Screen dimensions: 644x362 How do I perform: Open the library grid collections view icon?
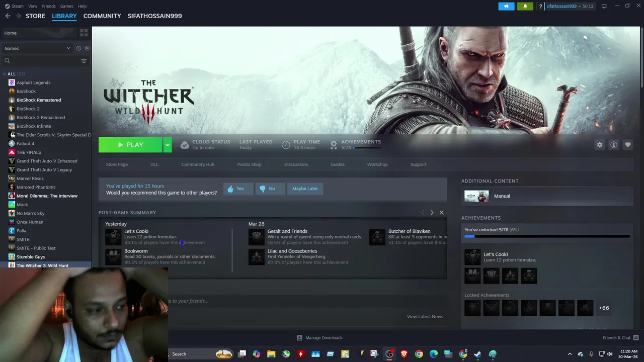[84, 33]
